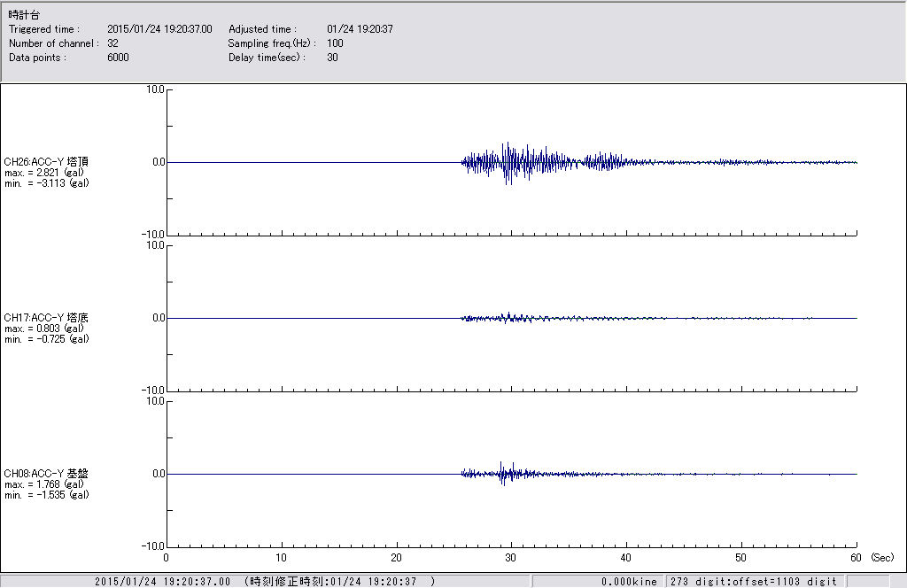Click the Data points value 6000
Image resolution: width=907 pixels, height=588 pixels.
coord(118,58)
